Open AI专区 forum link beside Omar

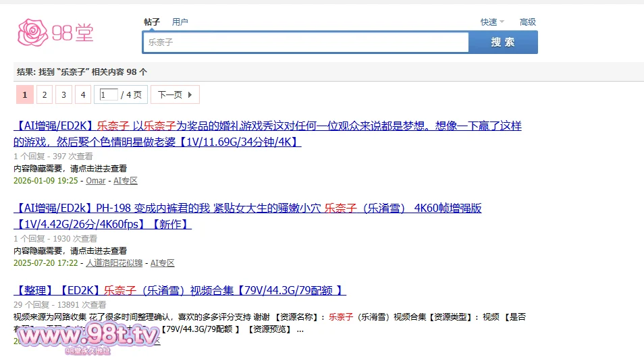125,181
